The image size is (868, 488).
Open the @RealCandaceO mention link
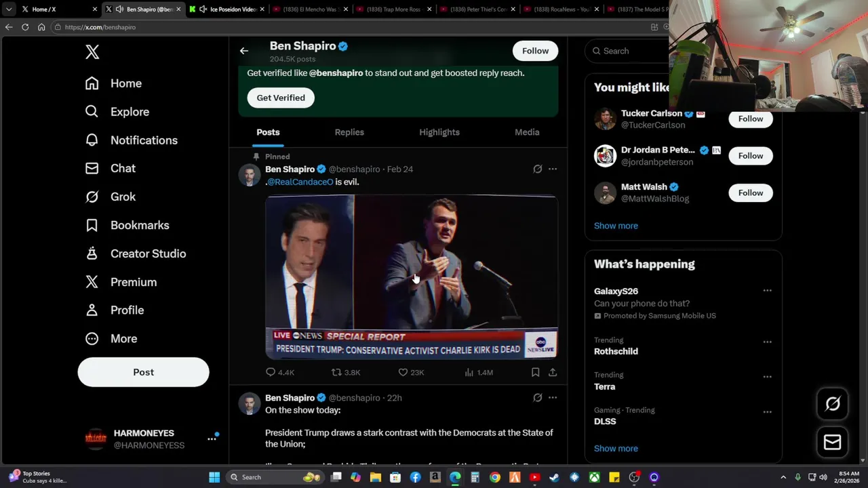coord(300,182)
